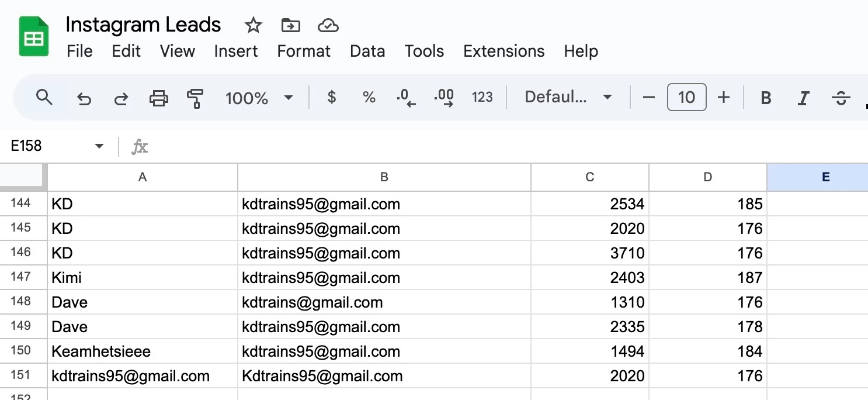Toggle strikethrough formatting
The height and width of the screenshot is (400, 868).
pos(841,98)
